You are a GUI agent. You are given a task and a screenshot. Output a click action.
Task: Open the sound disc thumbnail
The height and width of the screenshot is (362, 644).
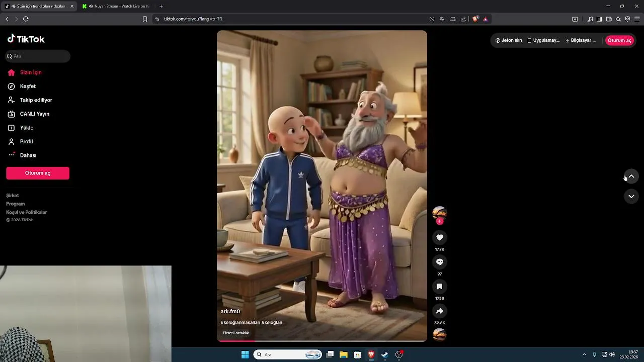point(439,335)
